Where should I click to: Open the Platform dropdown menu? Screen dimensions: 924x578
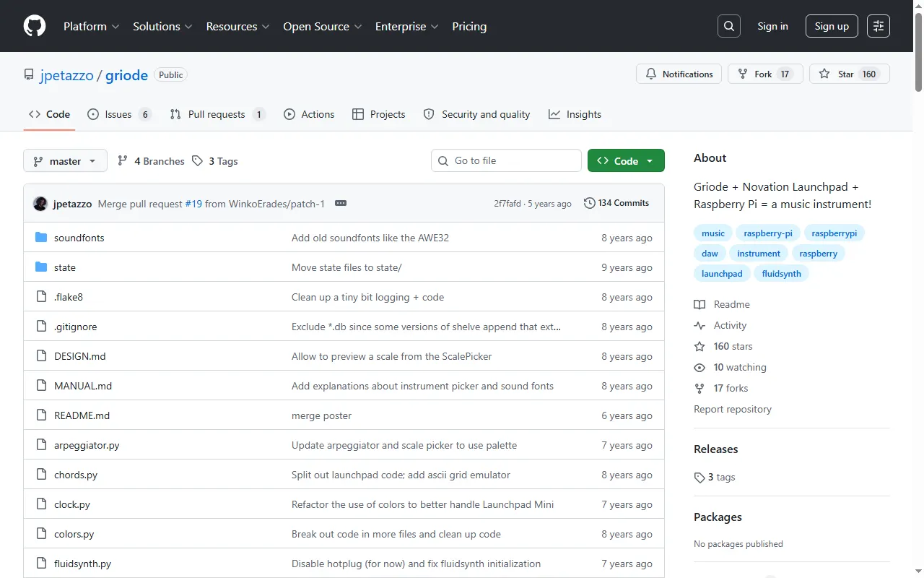click(91, 26)
